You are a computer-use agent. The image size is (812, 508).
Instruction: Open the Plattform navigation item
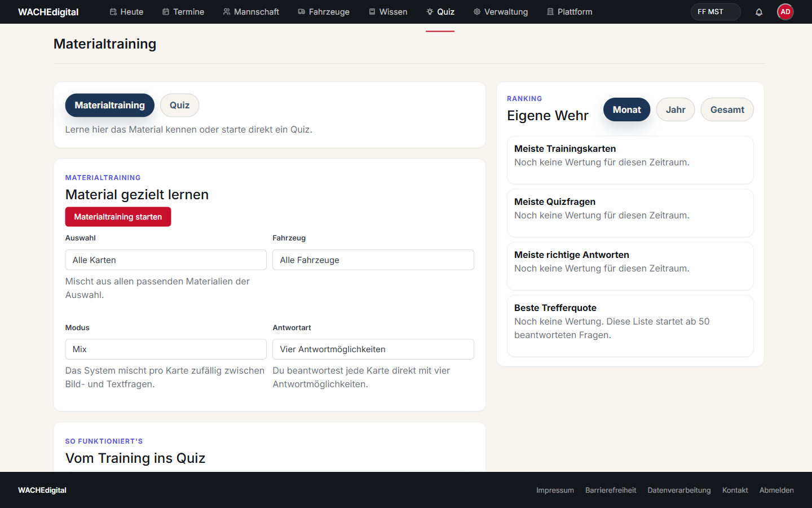570,12
